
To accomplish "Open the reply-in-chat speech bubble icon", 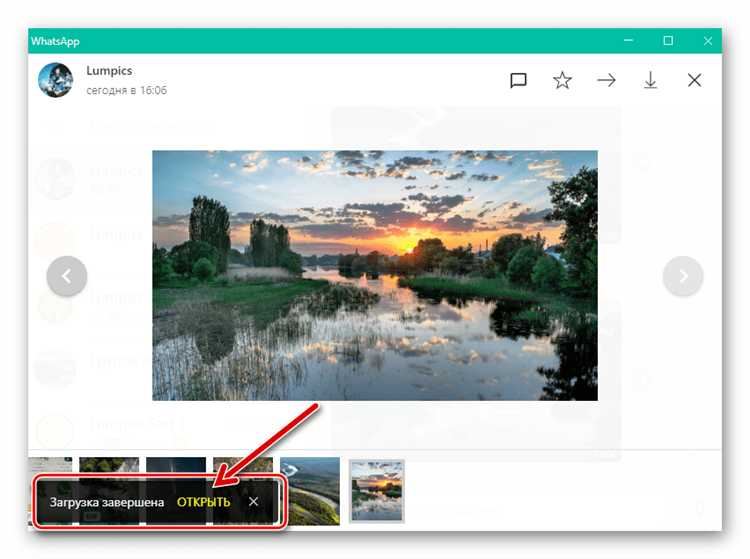I will coord(518,80).
